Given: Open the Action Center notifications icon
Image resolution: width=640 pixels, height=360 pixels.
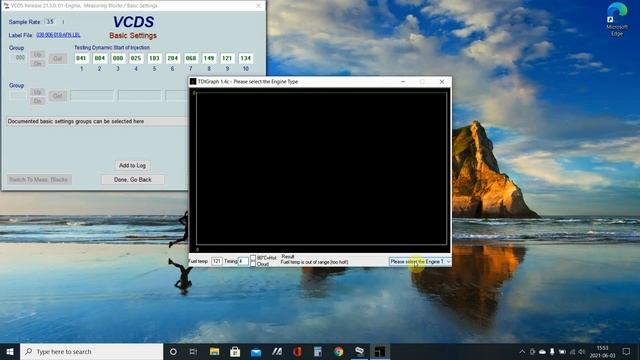Looking at the screenshot, I should [626, 351].
